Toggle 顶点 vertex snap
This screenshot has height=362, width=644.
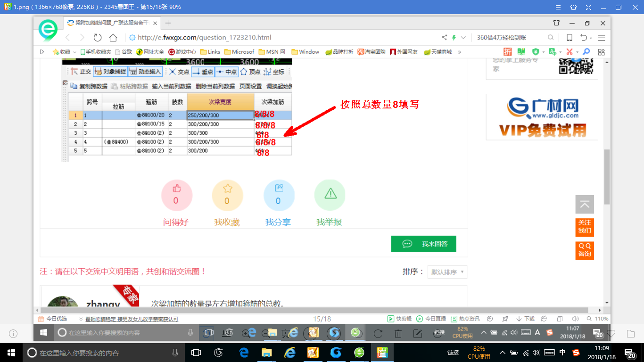click(250, 72)
